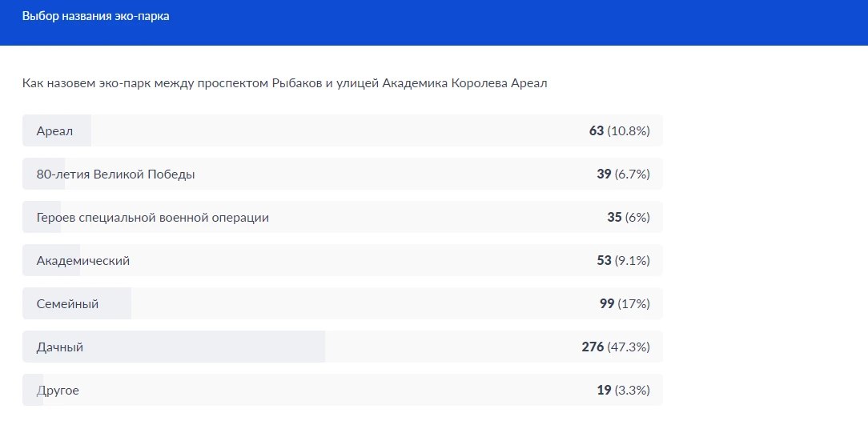Click the 99 (17%) vote count
The image size is (868, 421).
click(x=624, y=303)
